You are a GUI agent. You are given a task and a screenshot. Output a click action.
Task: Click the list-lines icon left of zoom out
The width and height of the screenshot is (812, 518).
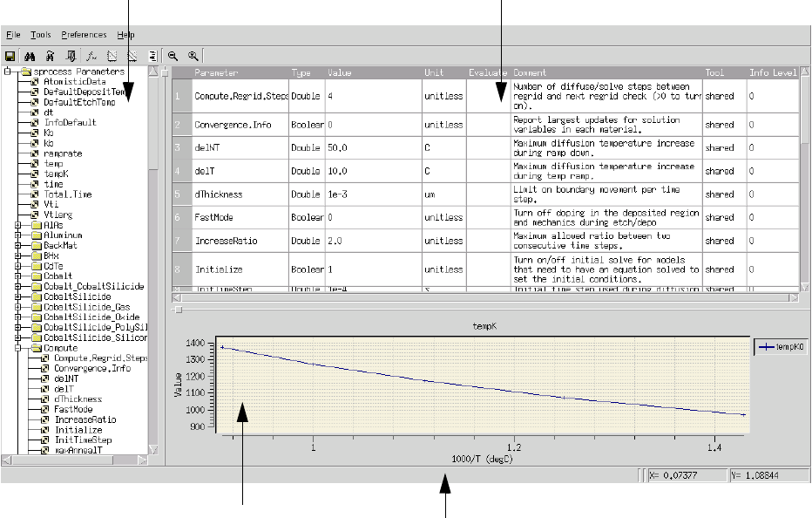pyautogui.click(x=152, y=54)
